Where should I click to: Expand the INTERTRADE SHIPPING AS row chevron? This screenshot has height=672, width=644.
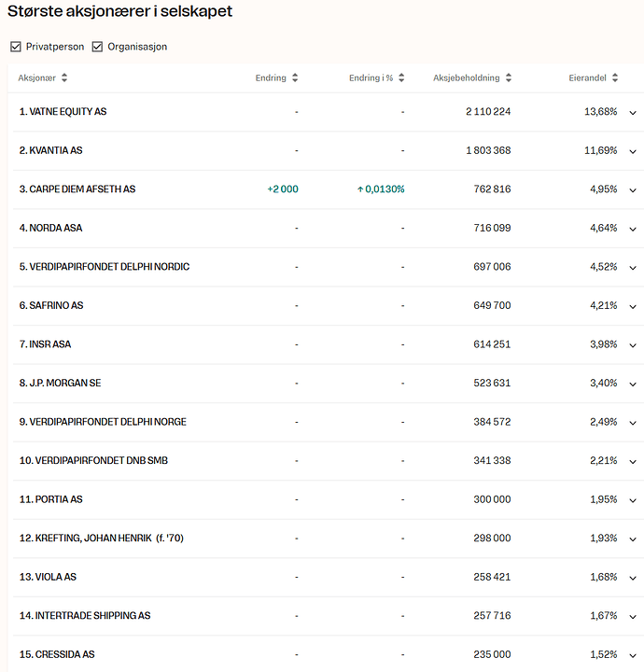pos(633,617)
